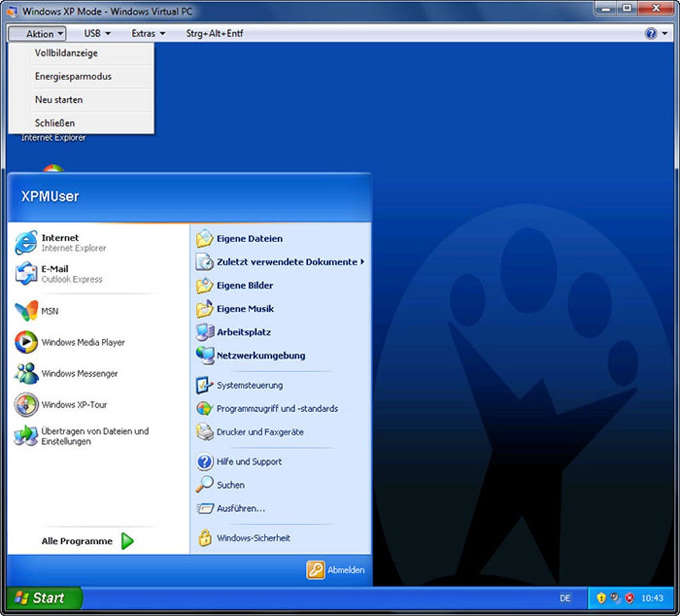Click the Eigene Dateien folder icon
The width and height of the screenshot is (680, 616).
click(205, 239)
